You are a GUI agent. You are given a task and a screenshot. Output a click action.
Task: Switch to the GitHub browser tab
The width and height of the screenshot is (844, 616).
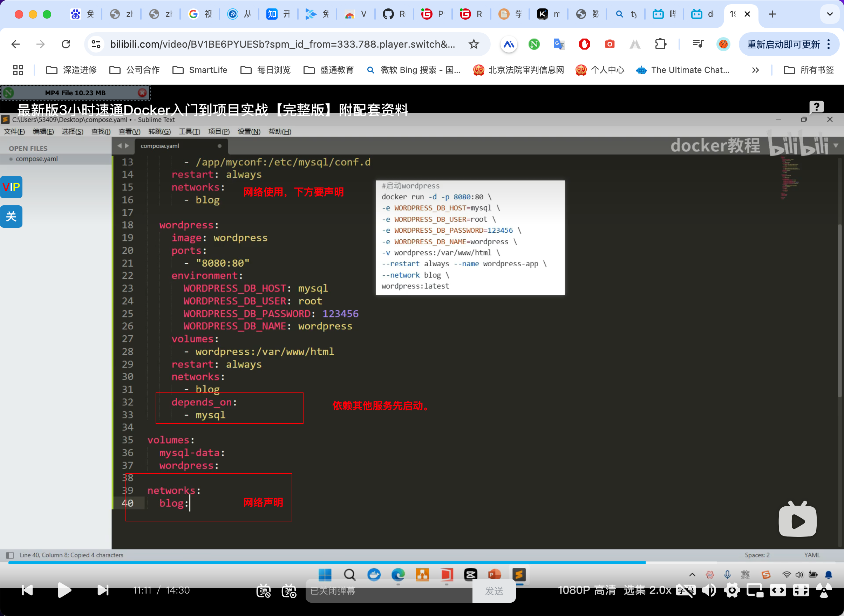tap(393, 14)
